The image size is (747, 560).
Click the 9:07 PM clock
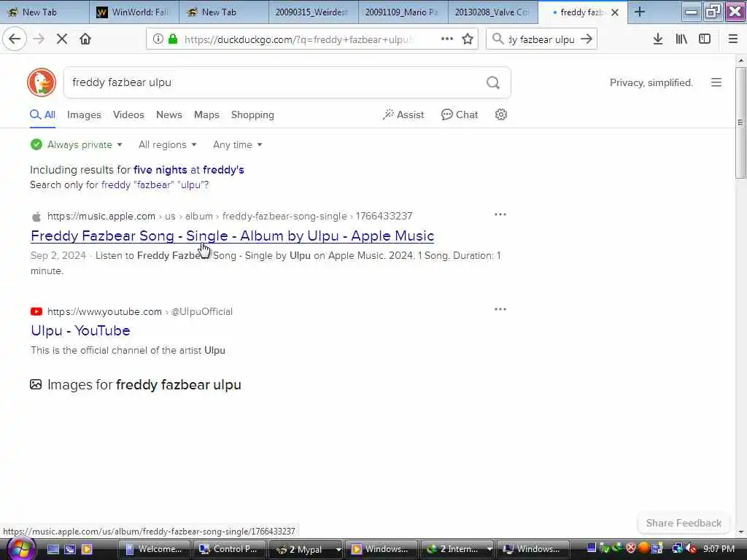(x=719, y=549)
